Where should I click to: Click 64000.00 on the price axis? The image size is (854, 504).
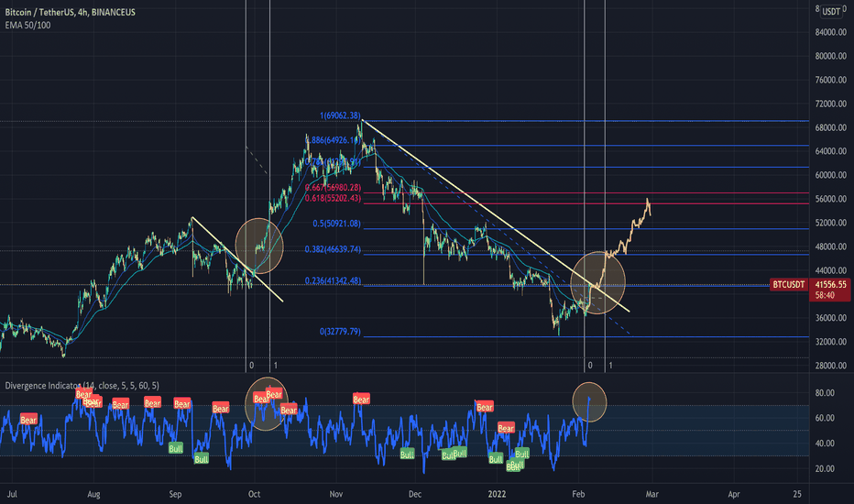click(830, 151)
